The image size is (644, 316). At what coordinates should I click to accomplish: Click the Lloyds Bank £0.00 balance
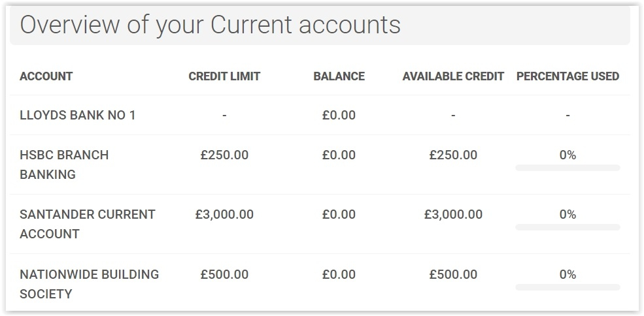[x=339, y=116]
